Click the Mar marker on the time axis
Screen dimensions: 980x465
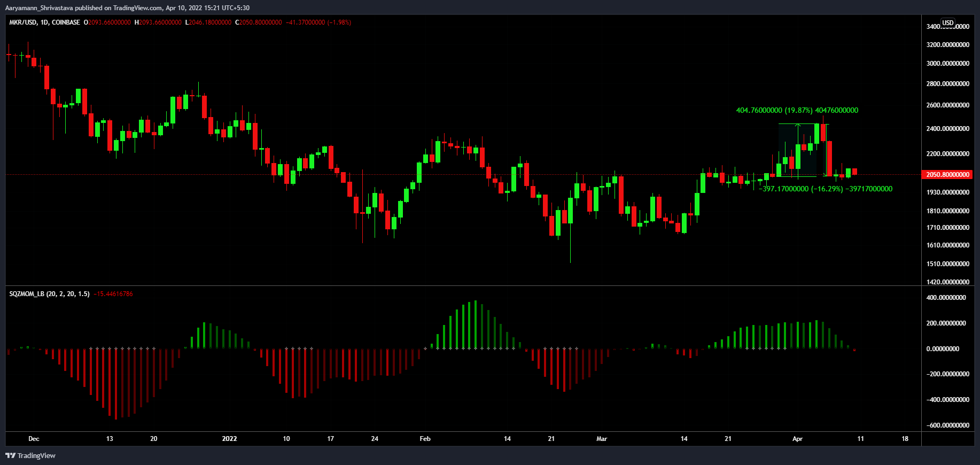602,439
